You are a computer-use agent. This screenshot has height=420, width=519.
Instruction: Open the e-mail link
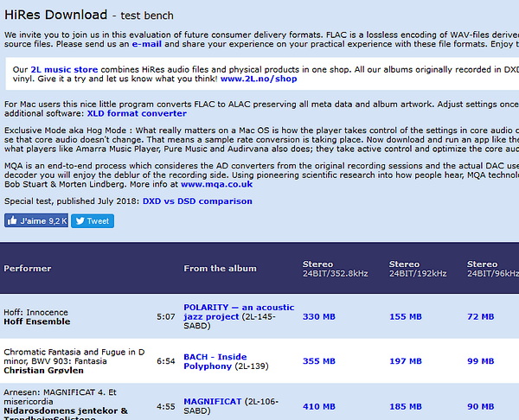pyautogui.click(x=147, y=44)
